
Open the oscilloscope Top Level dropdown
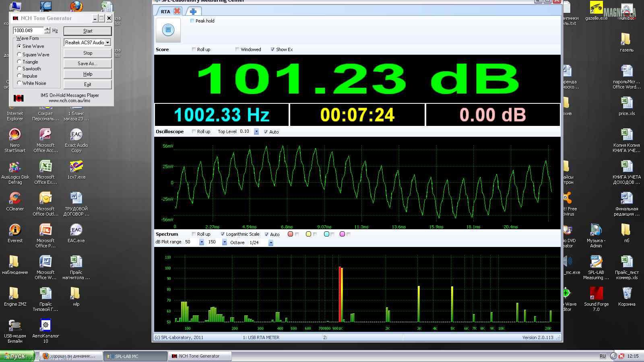point(256,132)
